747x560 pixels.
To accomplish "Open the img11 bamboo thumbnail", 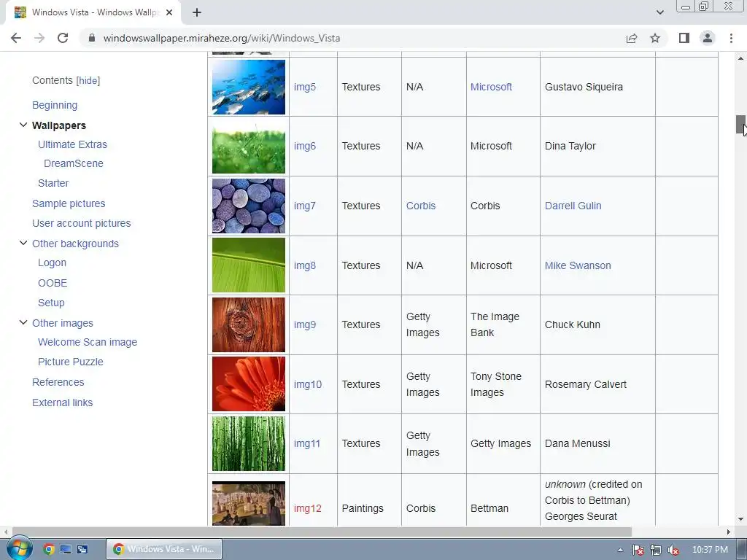I will [x=249, y=444].
